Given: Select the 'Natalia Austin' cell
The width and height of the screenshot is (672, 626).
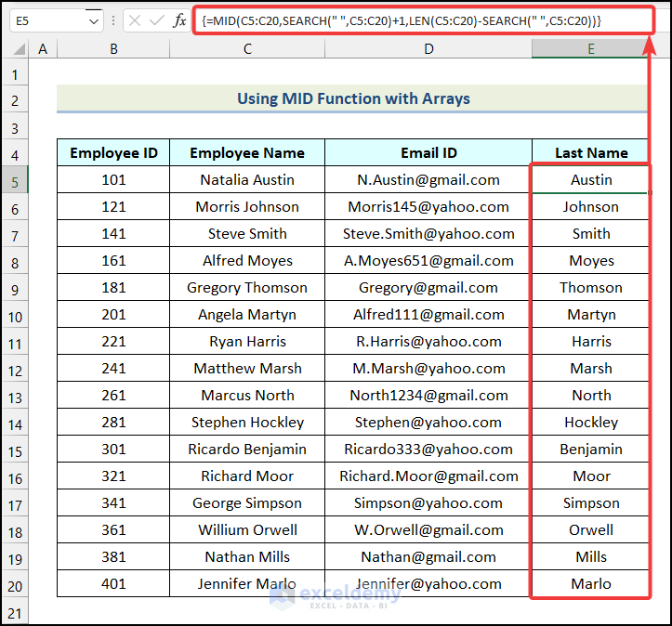Looking at the screenshot, I should coord(247,180).
